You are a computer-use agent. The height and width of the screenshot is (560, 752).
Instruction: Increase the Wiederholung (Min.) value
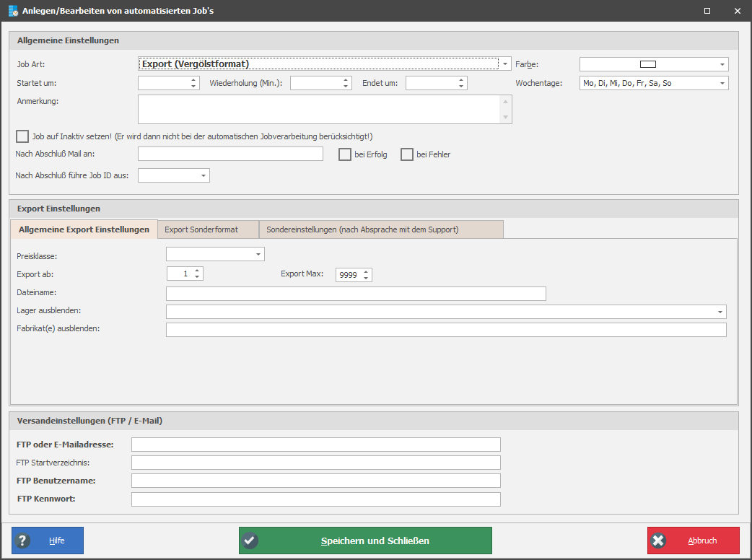(x=346, y=80)
